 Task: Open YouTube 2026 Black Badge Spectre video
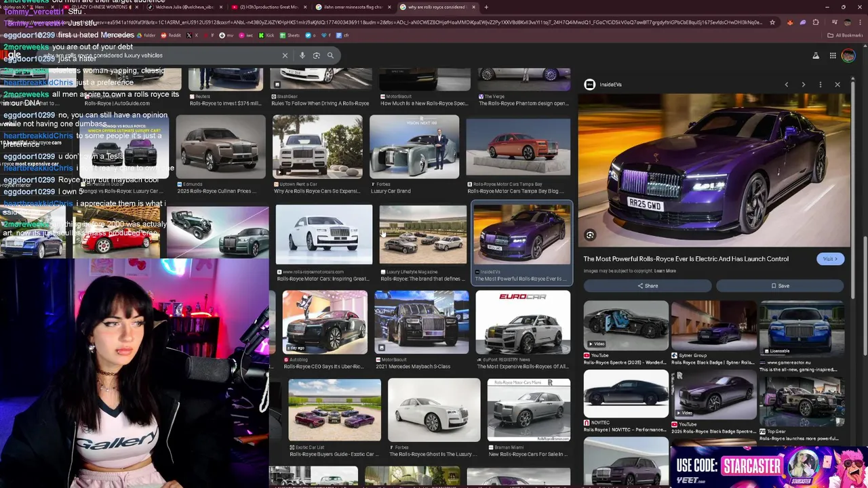coord(713,401)
